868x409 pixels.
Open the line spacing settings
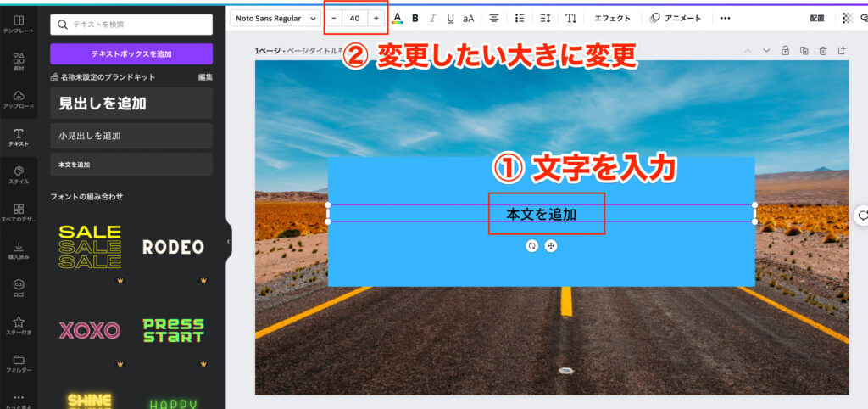point(545,19)
